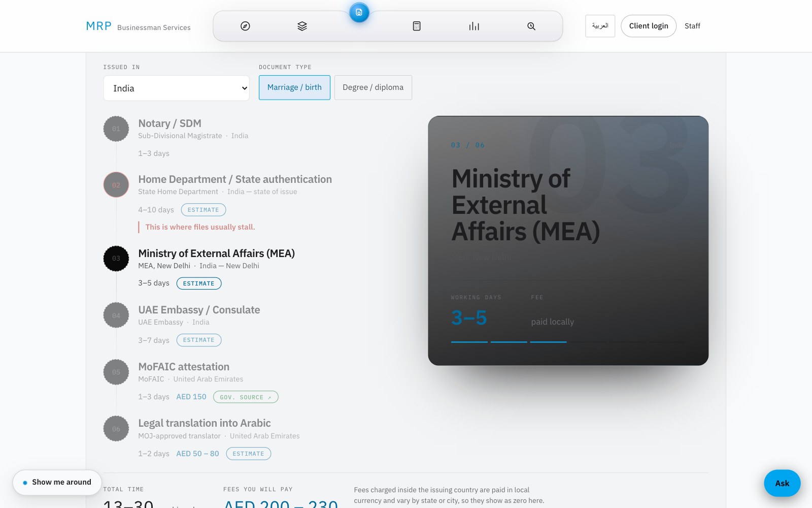Click the ESTIMATE badge next to 3–5 days
The height and width of the screenshot is (508, 812).
pos(199,283)
